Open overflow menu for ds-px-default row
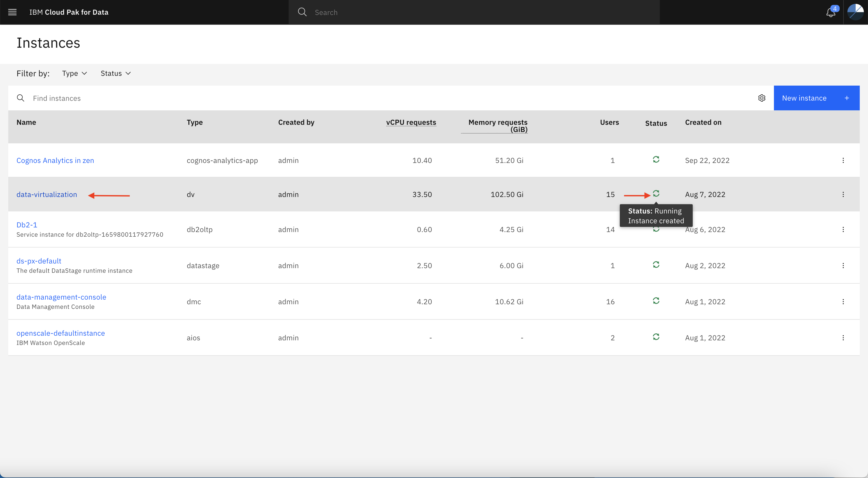Viewport: 868px width, 478px height. (843, 266)
